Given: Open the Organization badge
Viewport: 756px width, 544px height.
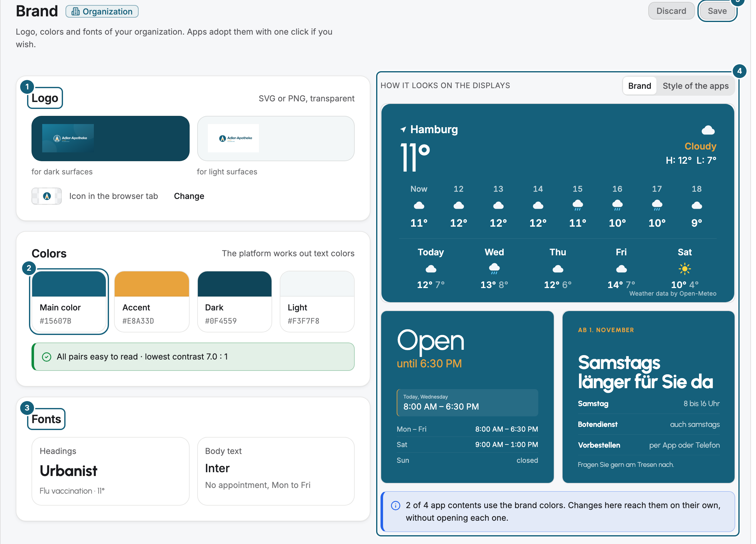Looking at the screenshot, I should click(x=103, y=11).
